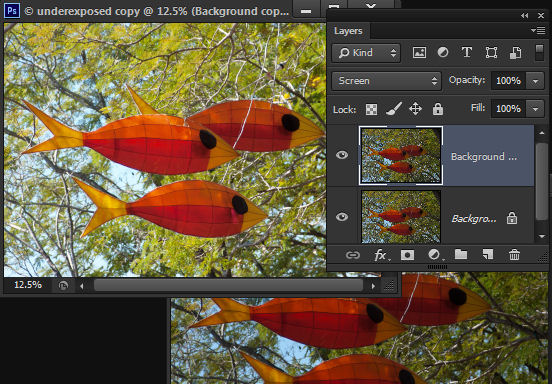The width and height of the screenshot is (552, 384).
Task: Open the Layers panel flyout menu
Action: pos(538,31)
